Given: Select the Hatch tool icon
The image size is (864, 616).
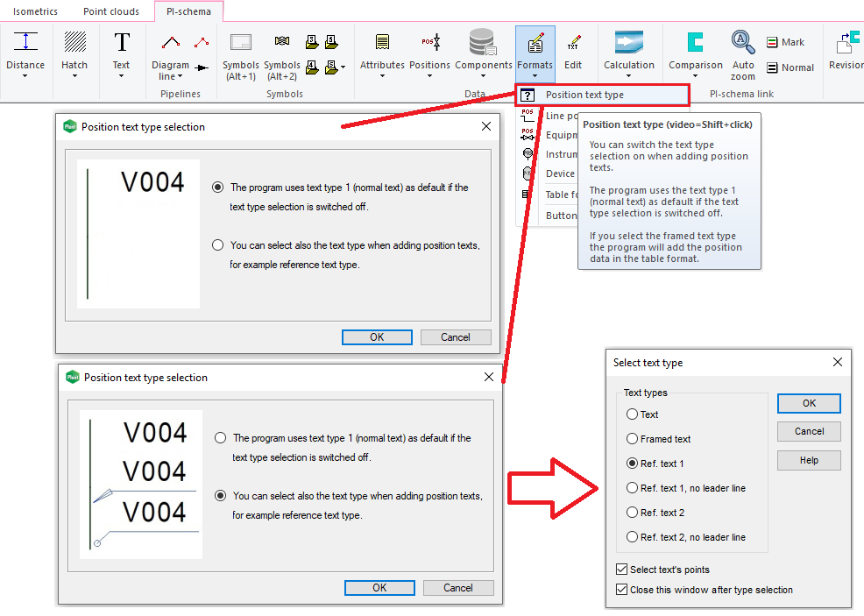Looking at the screenshot, I should click(74, 42).
